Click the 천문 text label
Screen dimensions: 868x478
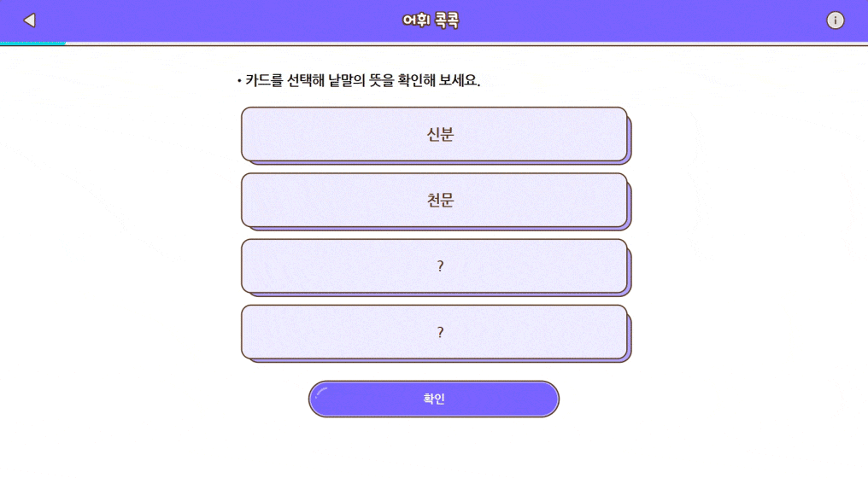pyautogui.click(x=440, y=201)
